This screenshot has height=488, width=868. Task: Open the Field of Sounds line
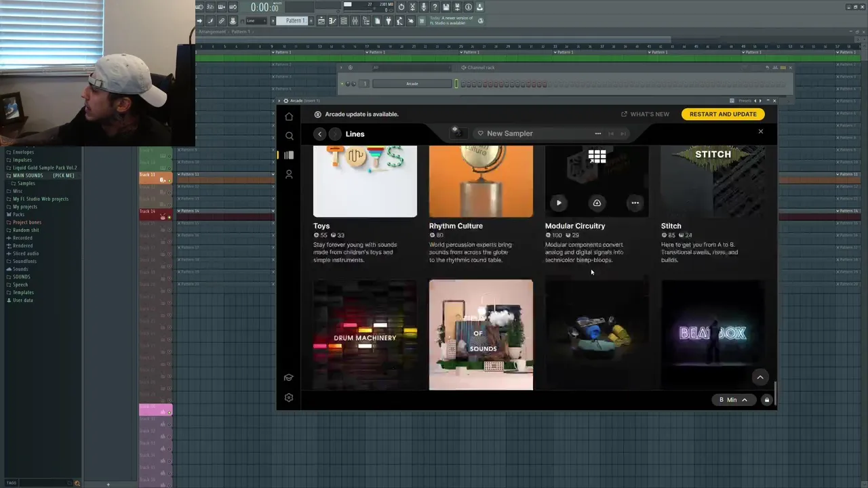(x=481, y=335)
